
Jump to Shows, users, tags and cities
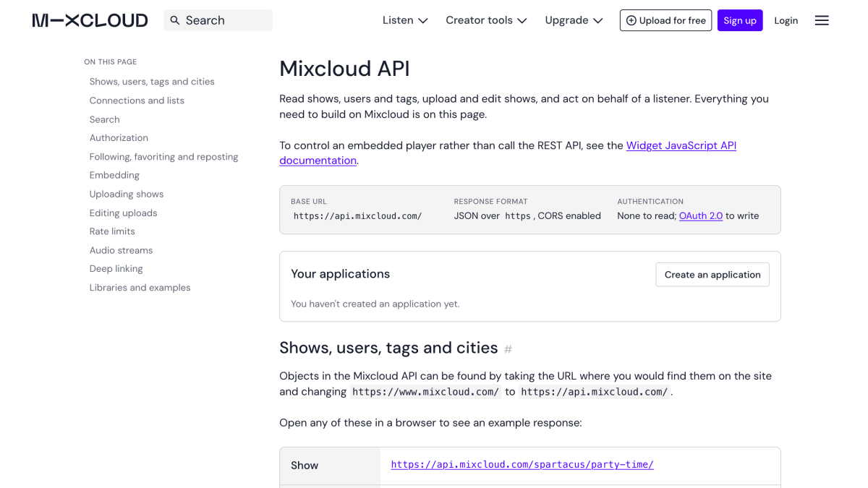[152, 82]
